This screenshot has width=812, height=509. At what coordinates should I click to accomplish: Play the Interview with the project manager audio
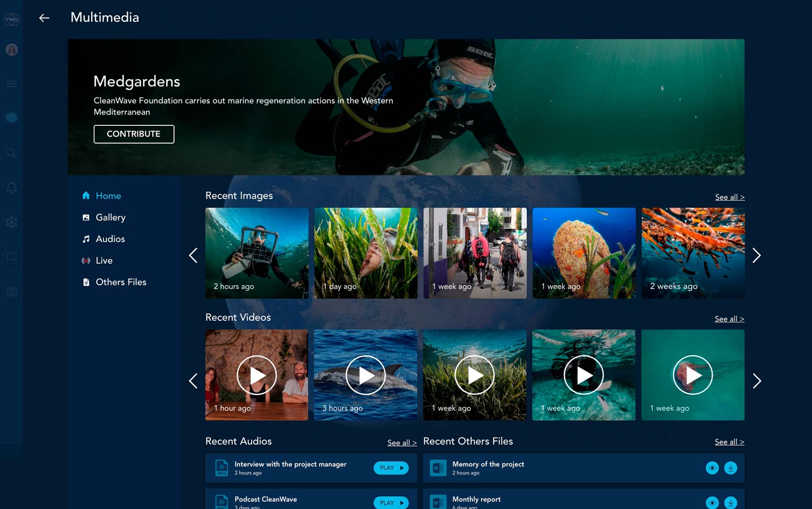(x=391, y=468)
